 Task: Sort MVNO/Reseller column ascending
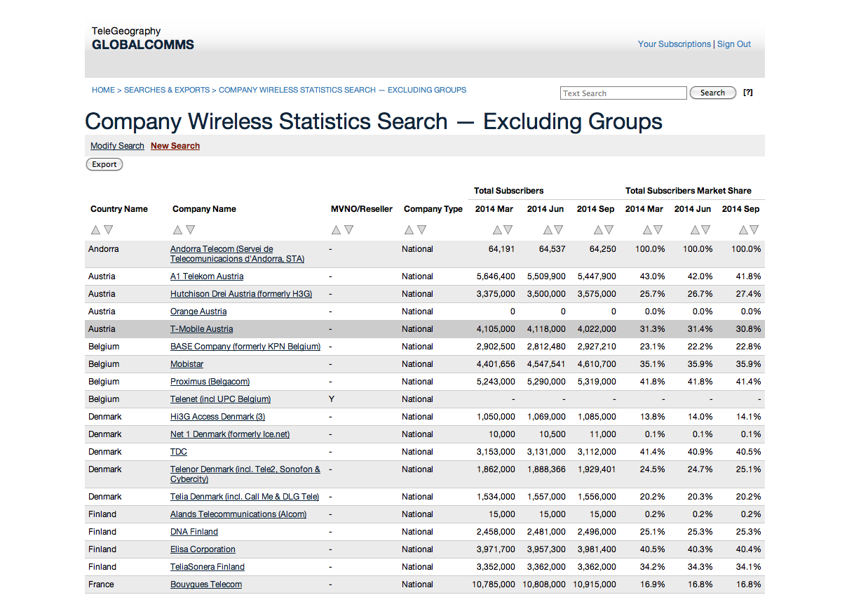(337, 229)
